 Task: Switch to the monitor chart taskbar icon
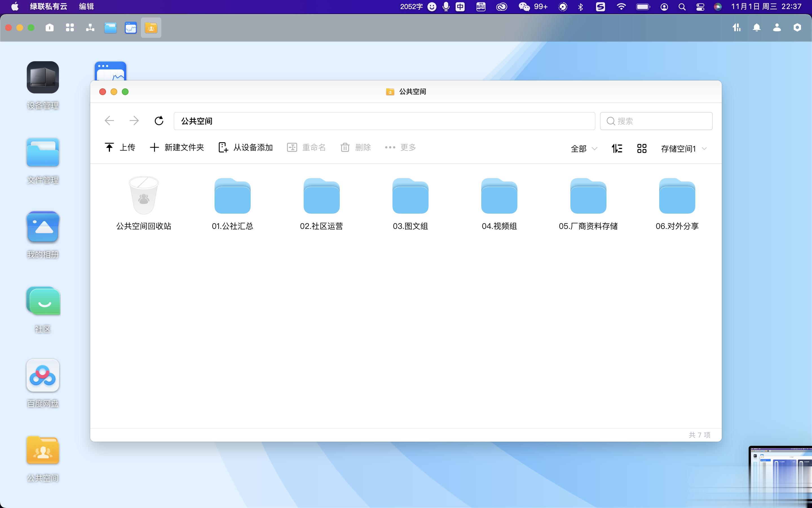(x=131, y=28)
